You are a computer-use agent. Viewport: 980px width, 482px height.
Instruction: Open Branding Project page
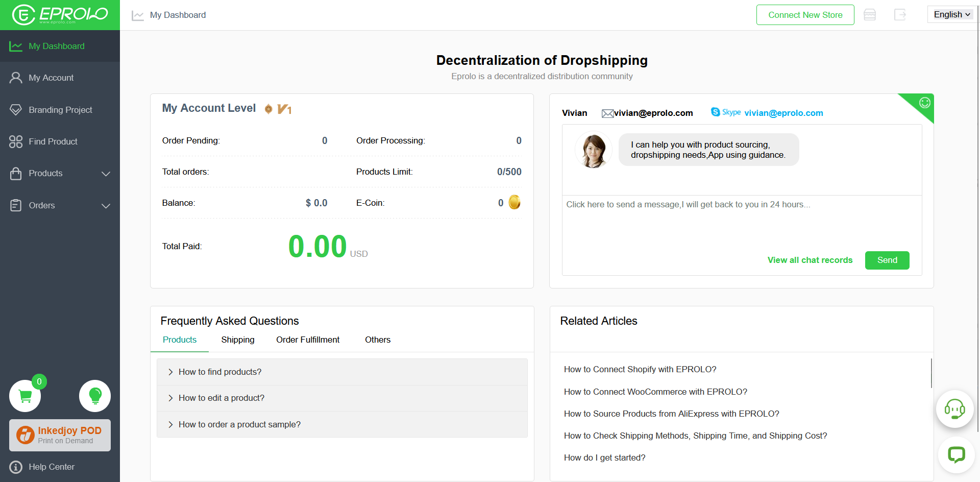pyautogui.click(x=60, y=110)
